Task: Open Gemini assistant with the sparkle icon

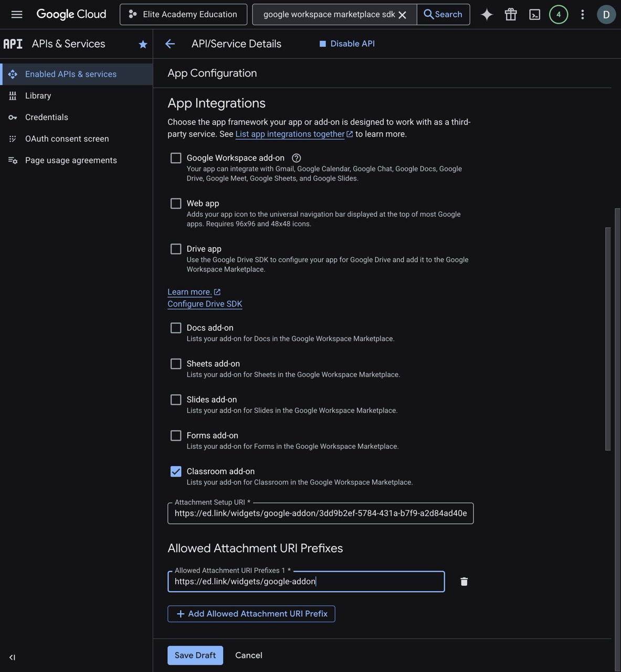Action: click(486, 14)
